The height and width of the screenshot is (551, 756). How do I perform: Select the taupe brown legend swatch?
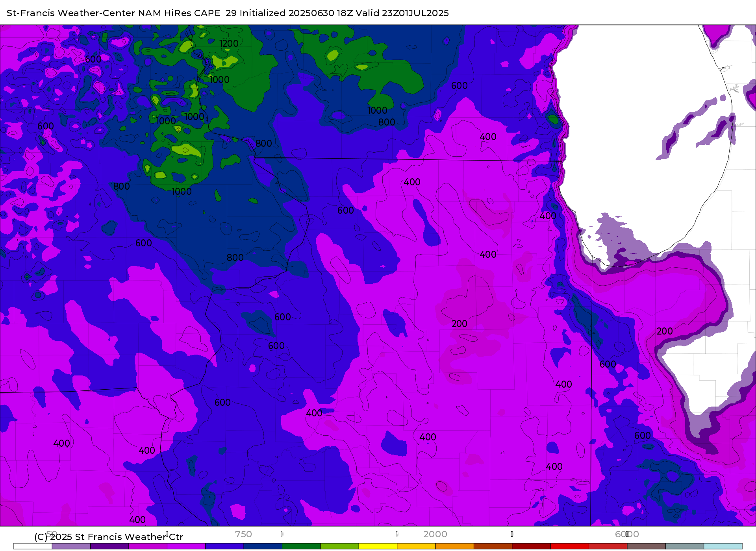click(x=646, y=546)
